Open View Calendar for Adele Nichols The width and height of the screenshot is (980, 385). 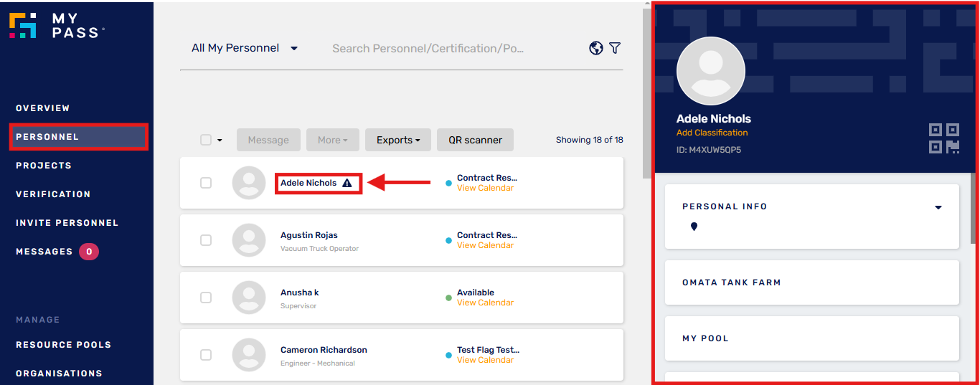[485, 188]
